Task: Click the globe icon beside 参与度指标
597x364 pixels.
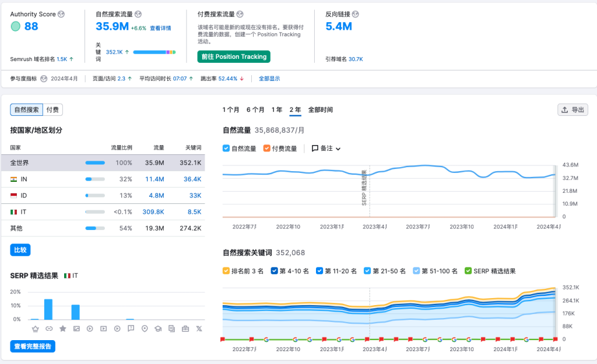Action: (44, 79)
